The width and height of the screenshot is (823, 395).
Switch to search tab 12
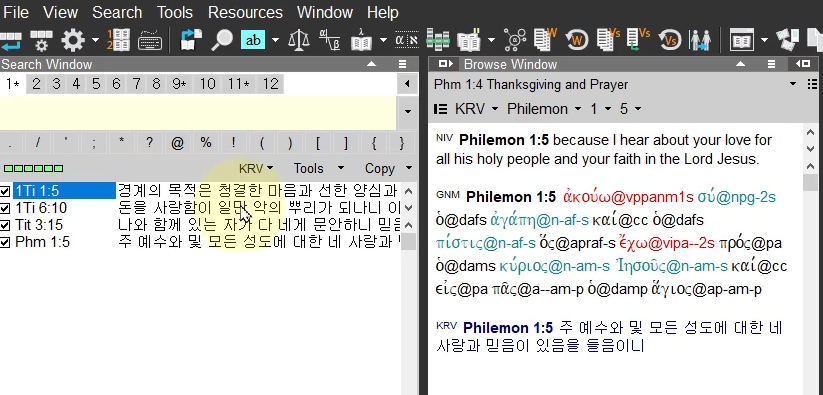pyautogui.click(x=270, y=84)
